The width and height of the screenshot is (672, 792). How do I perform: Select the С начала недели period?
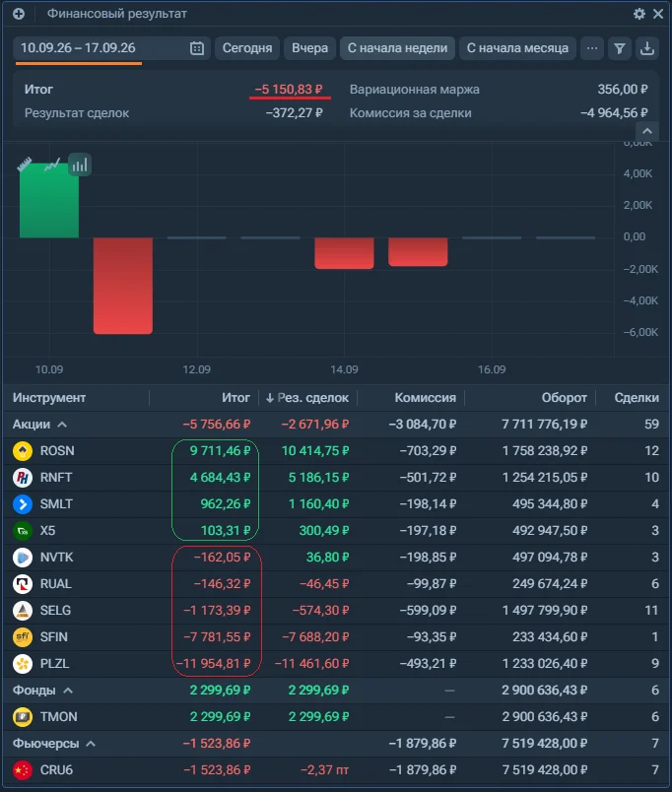(x=397, y=48)
